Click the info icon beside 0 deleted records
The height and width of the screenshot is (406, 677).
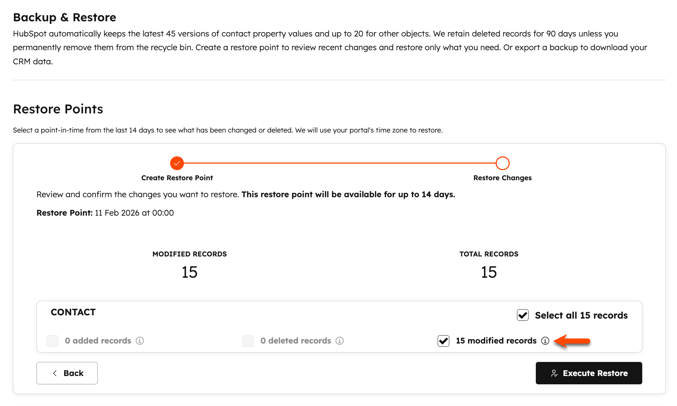click(340, 341)
